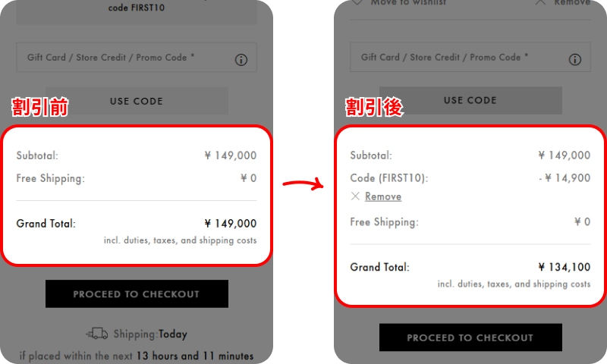607x364 pixels.
Task: Click the -¥ 14,900 discount amount
Action: pos(565,178)
